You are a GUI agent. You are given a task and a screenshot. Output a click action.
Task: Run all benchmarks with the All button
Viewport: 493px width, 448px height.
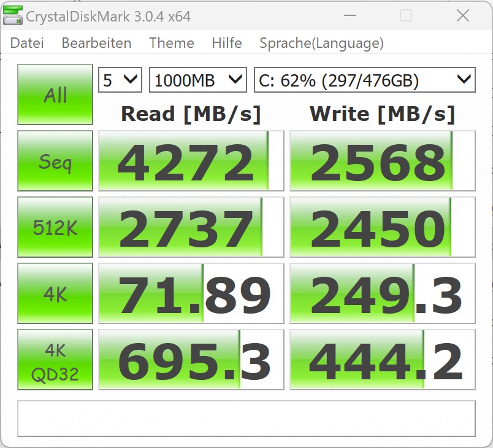click(55, 95)
